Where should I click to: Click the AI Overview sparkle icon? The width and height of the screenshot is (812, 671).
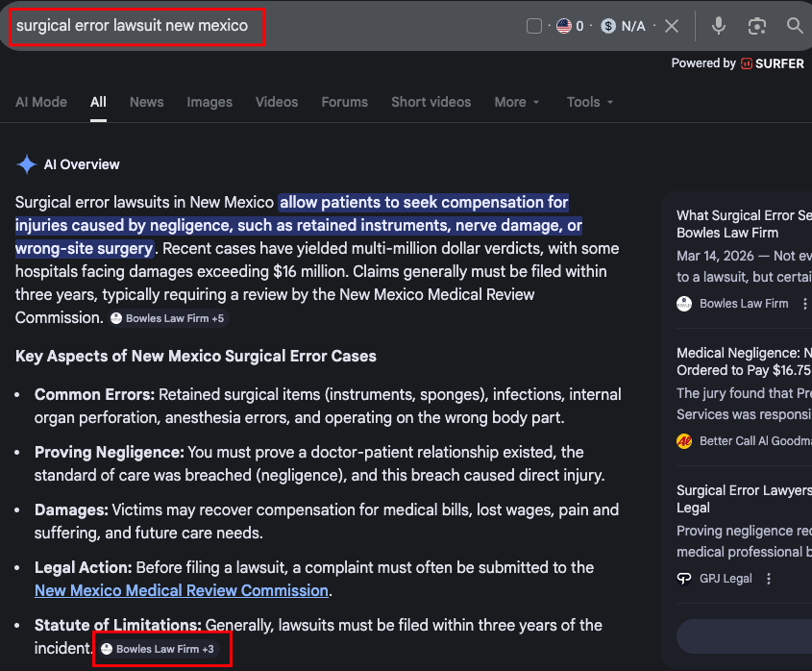pyautogui.click(x=27, y=163)
